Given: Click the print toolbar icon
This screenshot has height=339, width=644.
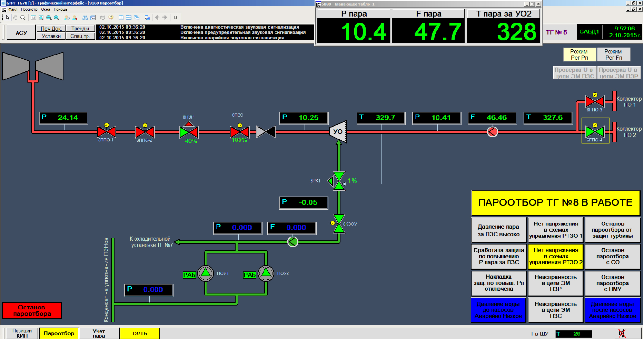Looking at the screenshot, I should pyautogui.click(x=103, y=18).
